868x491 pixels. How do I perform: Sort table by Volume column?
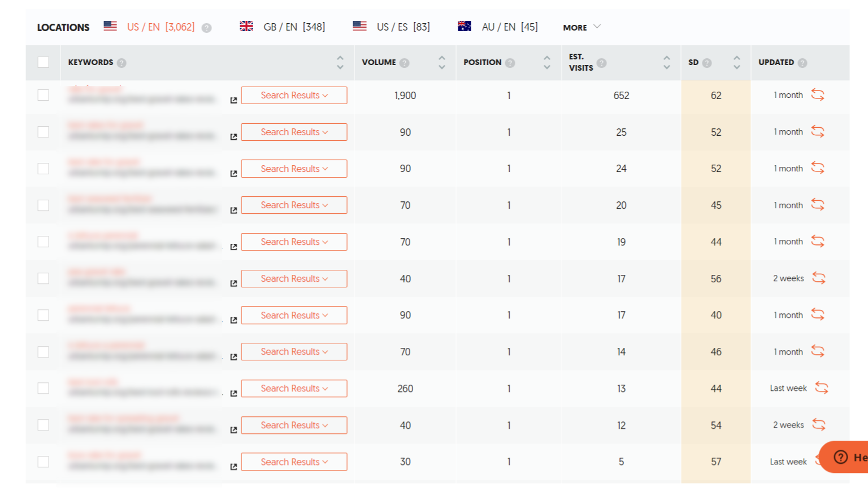442,62
